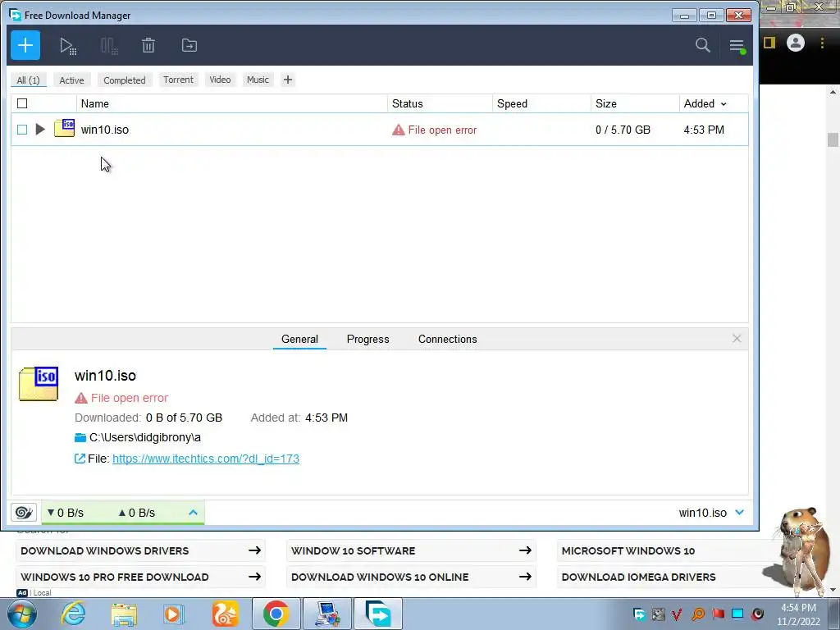Open folder icon next to C:\Users path
Image resolution: width=840 pixels, height=630 pixels.
80,438
